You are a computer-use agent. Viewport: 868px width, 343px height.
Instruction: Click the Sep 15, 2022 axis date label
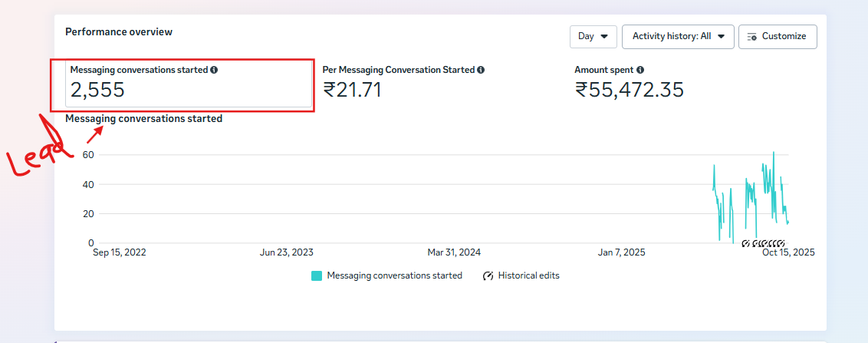click(x=119, y=252)
